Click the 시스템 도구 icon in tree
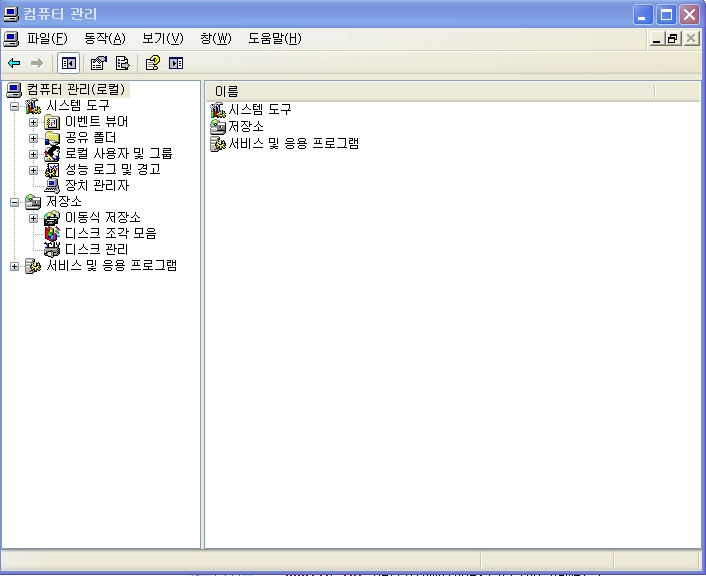The image size is (706, 576). 33,106
